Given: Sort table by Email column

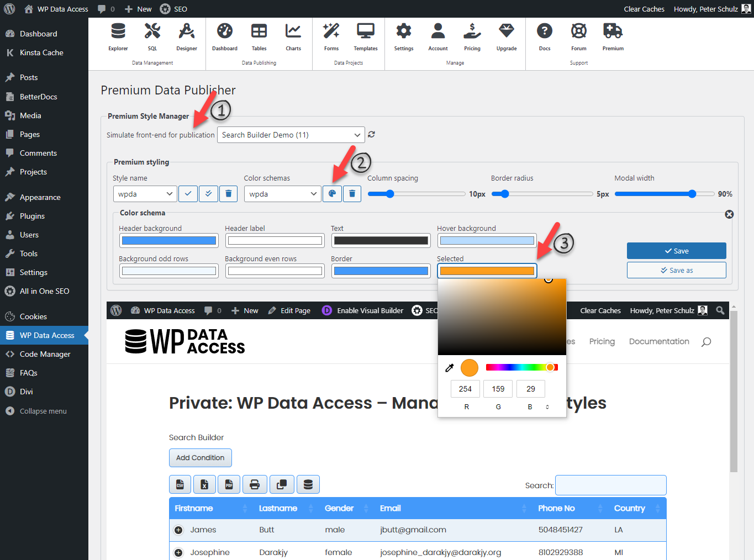Looking at the screenshot, I should 453,508.
